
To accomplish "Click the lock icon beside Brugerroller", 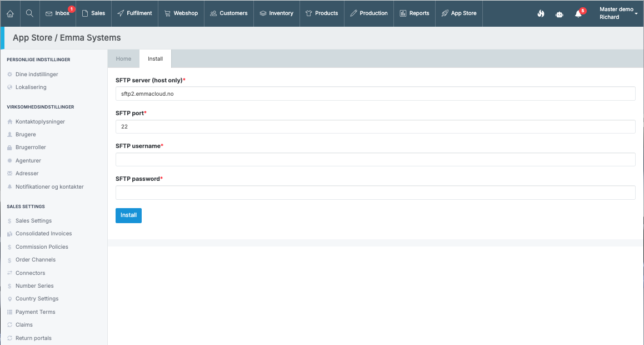I will click(x=10, y=147).
